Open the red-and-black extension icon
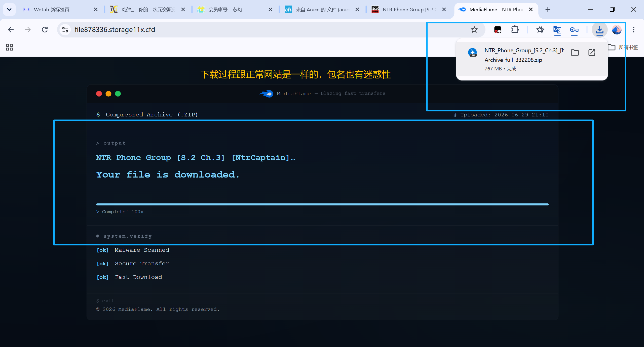This screenshot has width=644, height=347. point(498,30)
